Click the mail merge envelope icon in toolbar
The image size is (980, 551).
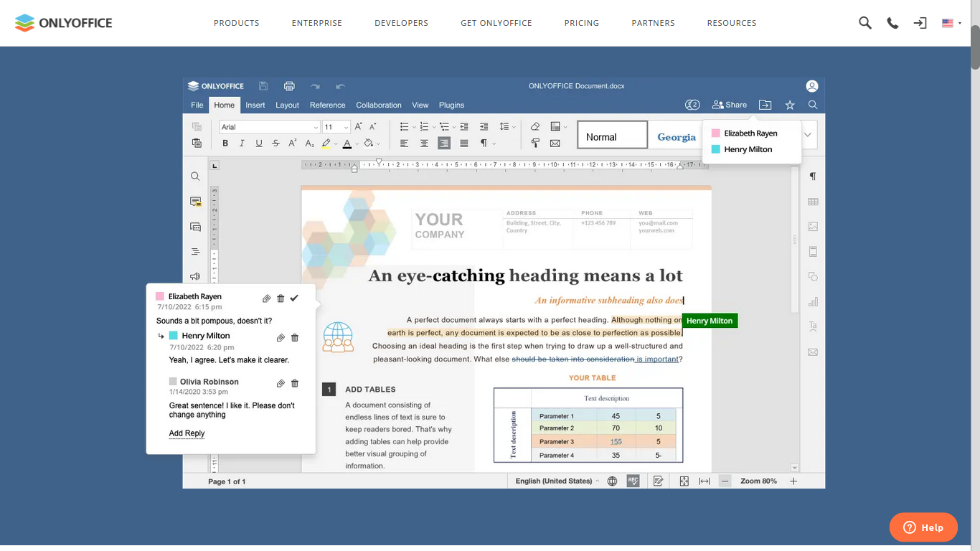555,143
